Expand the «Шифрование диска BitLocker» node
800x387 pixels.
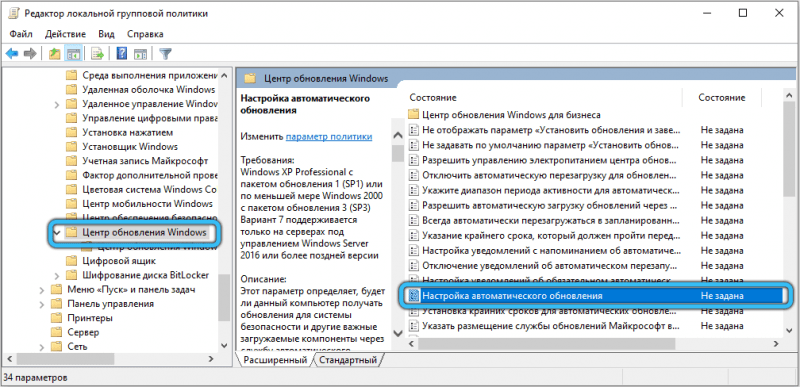(58, 275)
